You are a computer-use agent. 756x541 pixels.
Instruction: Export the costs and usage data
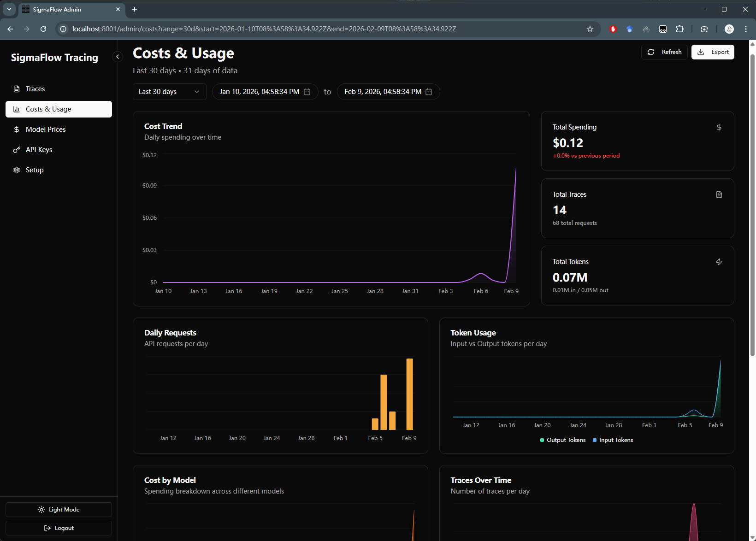(713, 52)
